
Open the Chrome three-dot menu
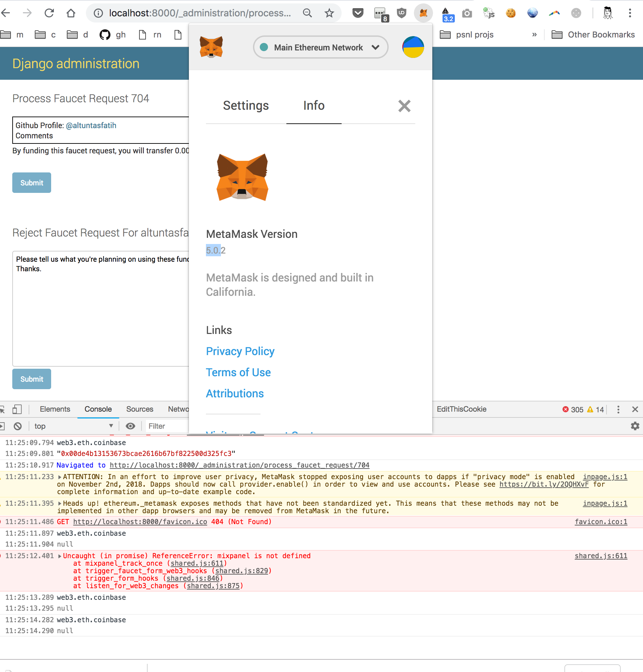point(630,13)
